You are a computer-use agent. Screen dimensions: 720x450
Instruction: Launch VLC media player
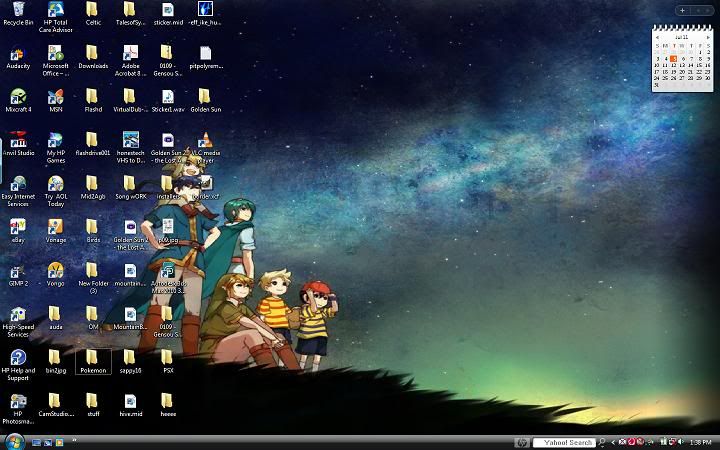pos(205,148)
